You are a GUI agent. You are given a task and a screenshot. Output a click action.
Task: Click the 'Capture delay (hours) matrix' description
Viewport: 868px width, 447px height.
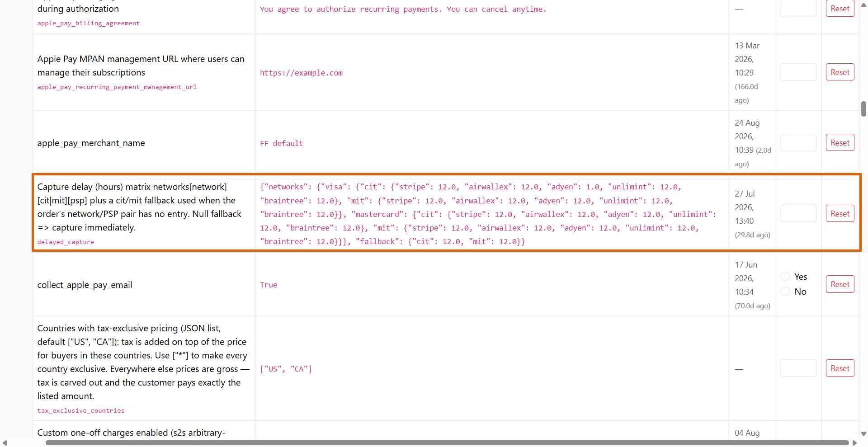[140, 207]
